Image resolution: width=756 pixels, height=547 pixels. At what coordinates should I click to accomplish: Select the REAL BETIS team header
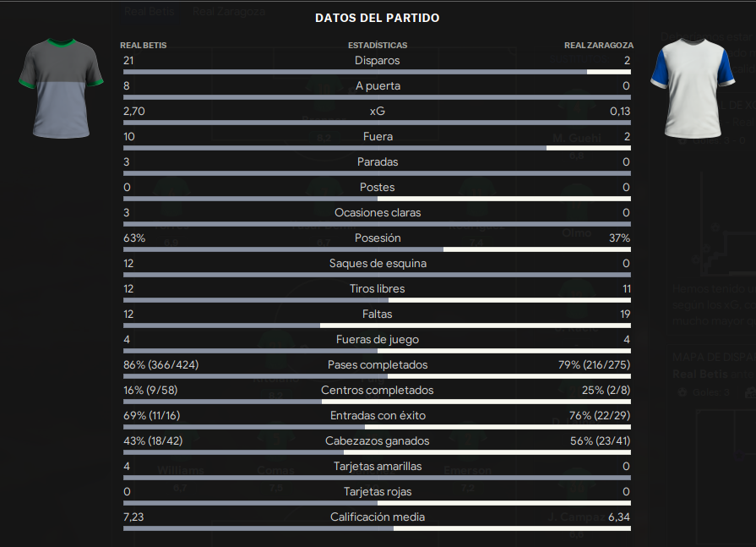(144, 46)
